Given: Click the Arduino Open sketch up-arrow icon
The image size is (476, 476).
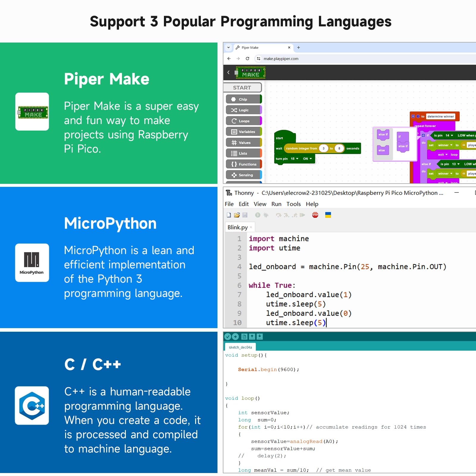Looking at the screenshot, I should coord(252,336).
